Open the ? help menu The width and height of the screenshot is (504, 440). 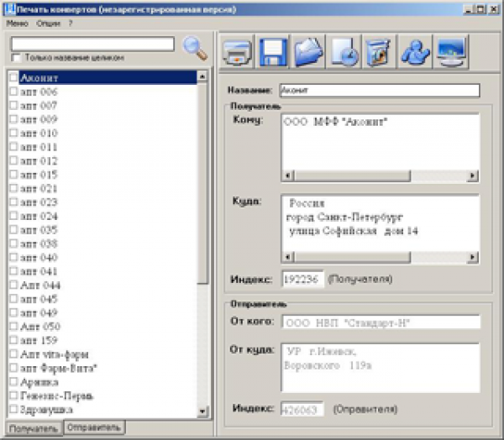point(71,24)
